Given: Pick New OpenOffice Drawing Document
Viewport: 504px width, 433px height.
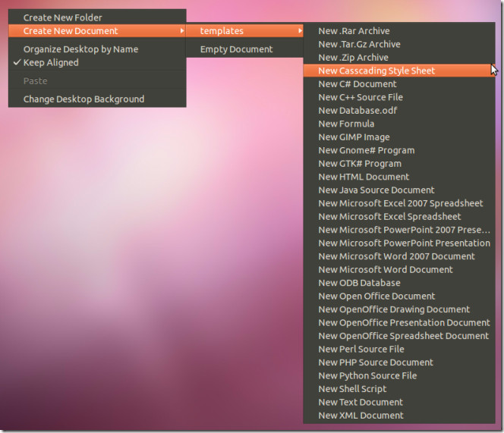Looking at the screenshot, I should coord(399,309).
